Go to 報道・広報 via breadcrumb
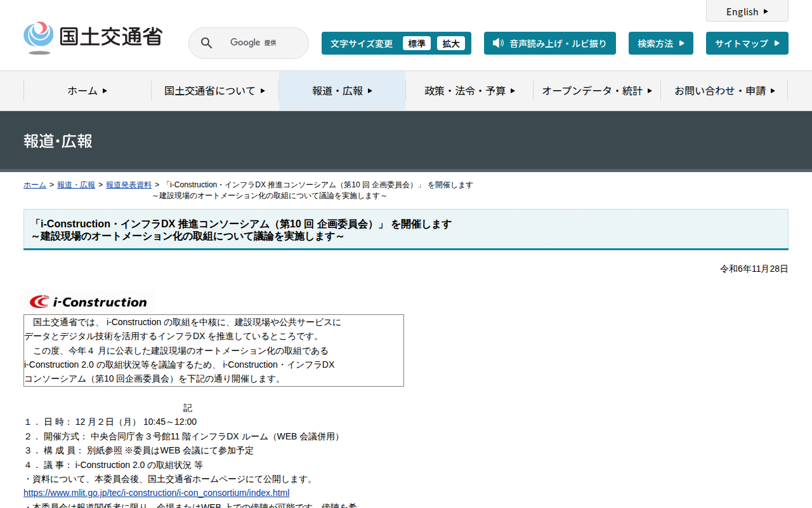The image size is (812, 508). pyautogui.click(x=76, y=185)
